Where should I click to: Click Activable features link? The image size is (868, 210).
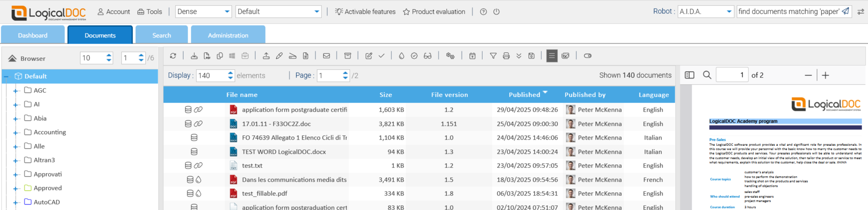pyautogui.click(x=365, y=12)
